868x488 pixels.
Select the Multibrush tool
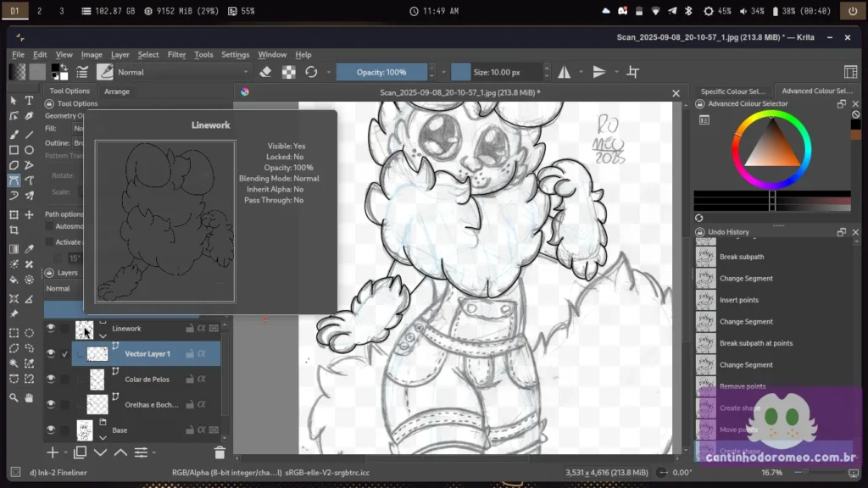pyautogui.click(x=30, y=196)
